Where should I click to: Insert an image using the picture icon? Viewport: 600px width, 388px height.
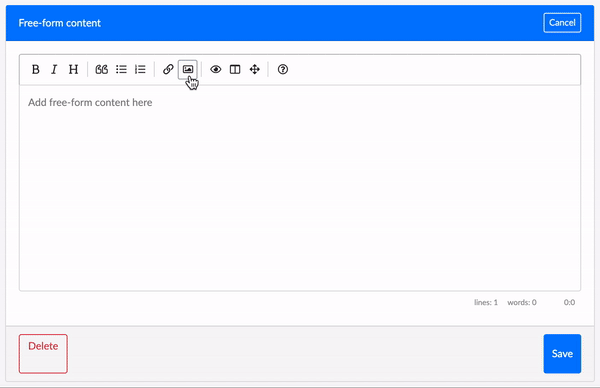188,69
